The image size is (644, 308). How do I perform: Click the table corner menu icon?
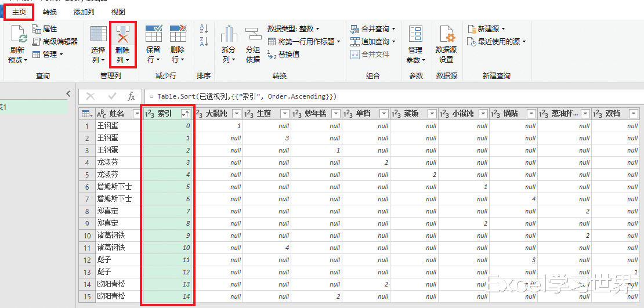pyautogui.click(x=86, y=114)
